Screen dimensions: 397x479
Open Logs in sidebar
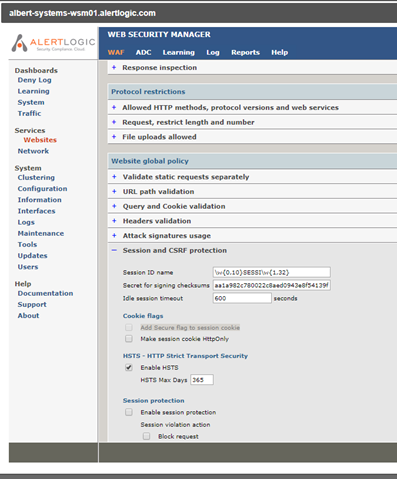tap(26, 222)
